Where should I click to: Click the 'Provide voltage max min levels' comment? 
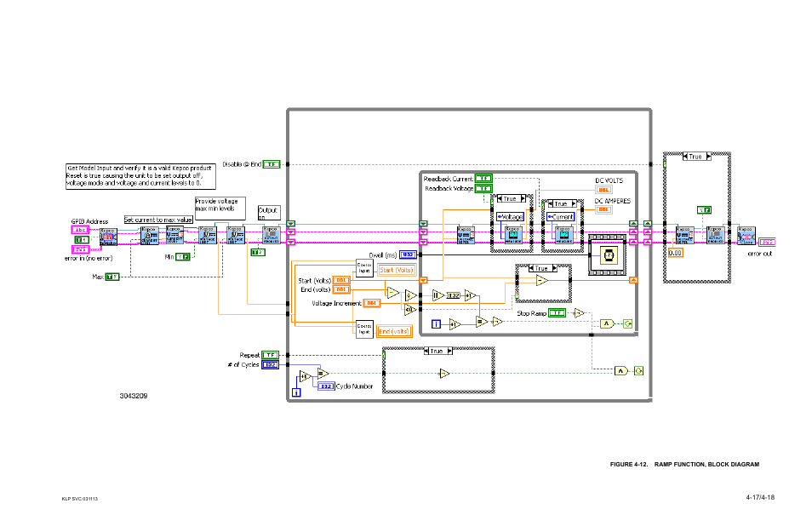coord(220,209)
